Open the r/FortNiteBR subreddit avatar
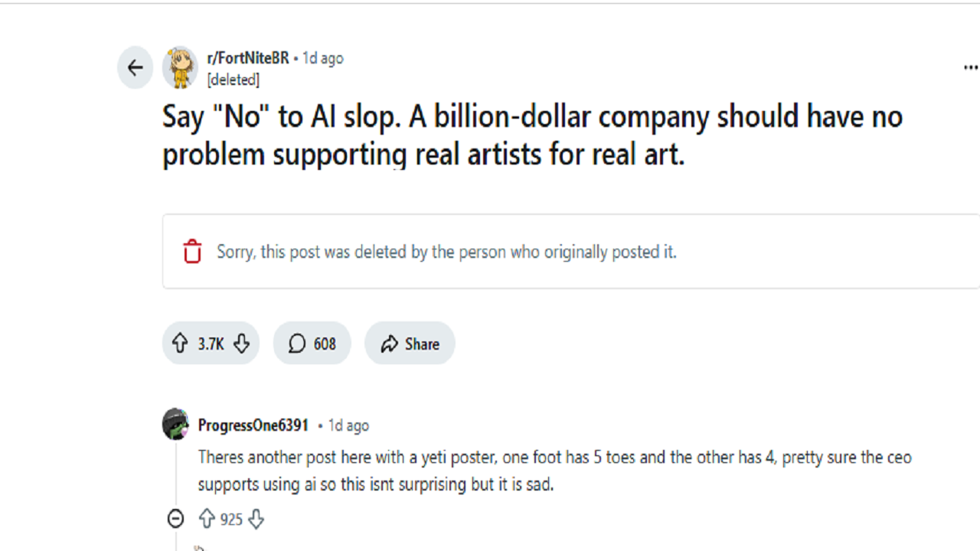980x551 pixels. [x=180, y=68]
